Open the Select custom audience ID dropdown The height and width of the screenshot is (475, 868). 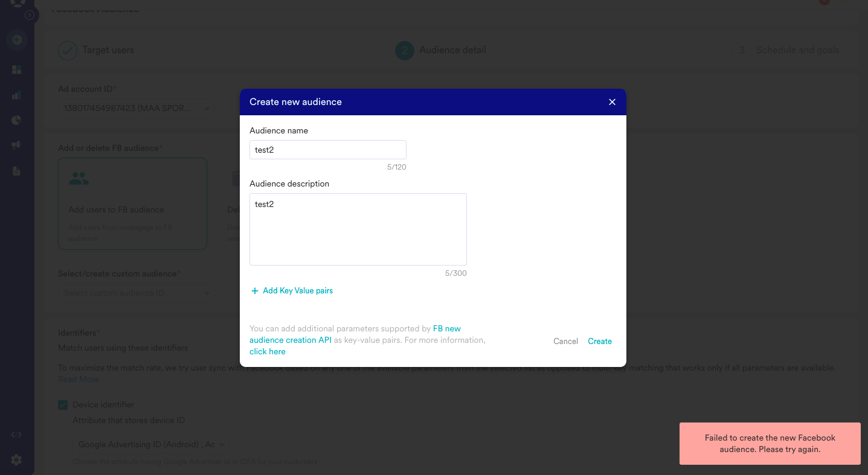pos(137,293)
